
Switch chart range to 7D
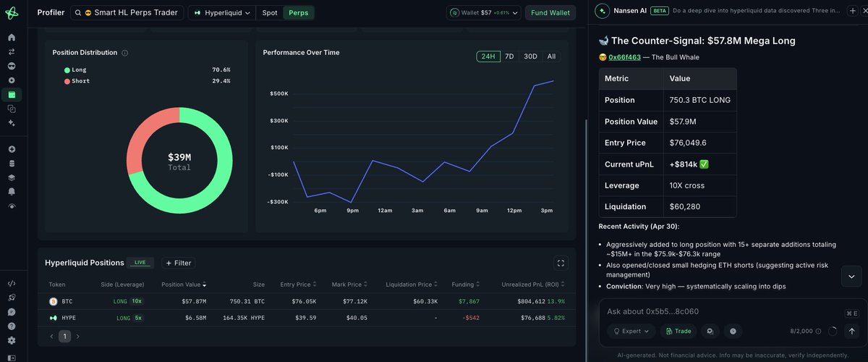509,56
